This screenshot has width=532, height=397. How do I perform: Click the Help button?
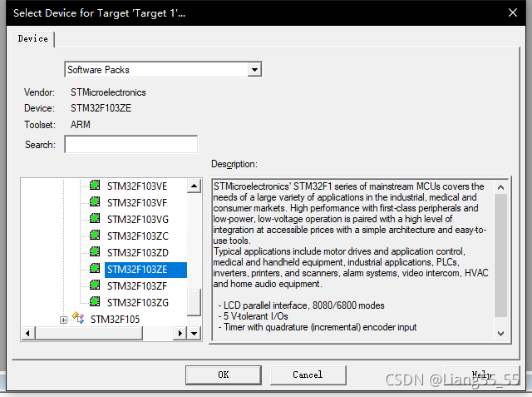[x=482, y=375]
